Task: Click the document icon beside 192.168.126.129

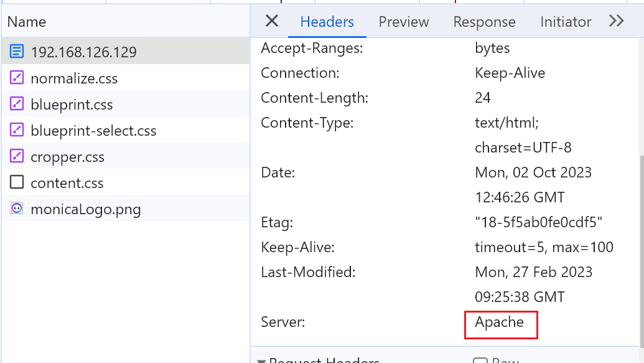Action: point(17,52)
